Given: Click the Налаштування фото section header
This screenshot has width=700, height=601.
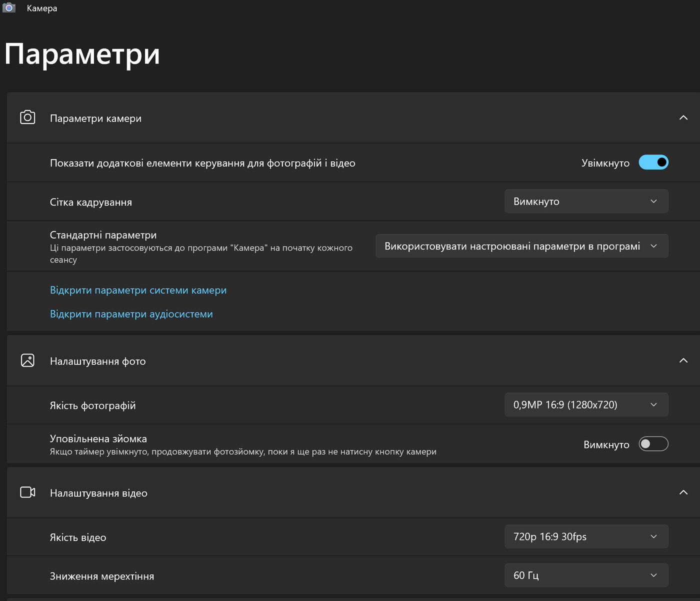Looking at the screenshot, I should click(98, 361).
